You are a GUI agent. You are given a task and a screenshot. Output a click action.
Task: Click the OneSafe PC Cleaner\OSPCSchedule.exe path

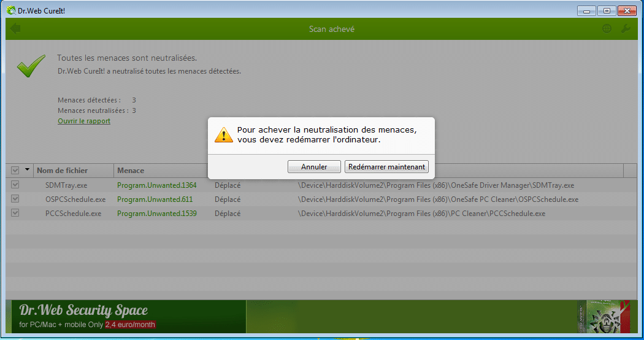pos(439,199)
